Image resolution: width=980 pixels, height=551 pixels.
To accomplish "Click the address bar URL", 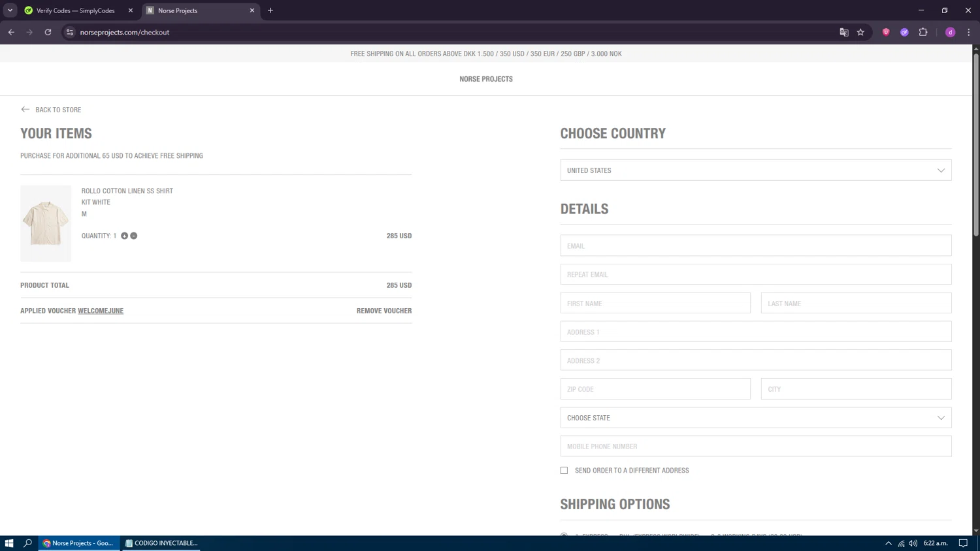I will (125, 32).
